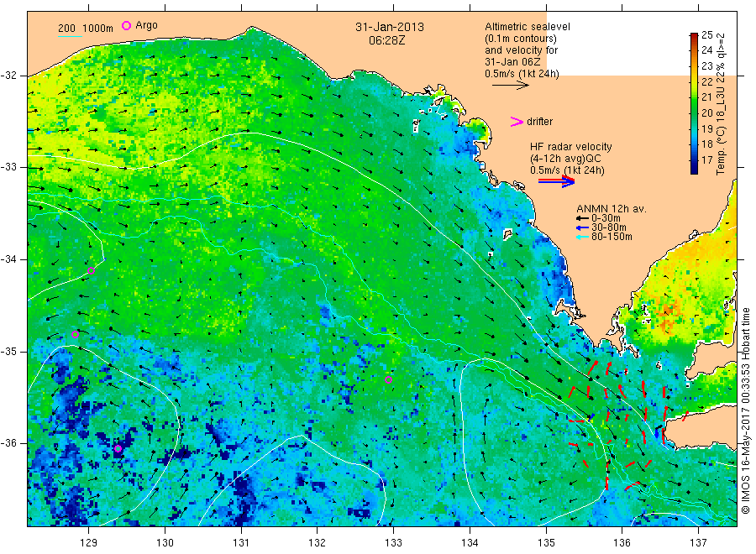Click the magenta Argo circle in the legend
The width and height of the screenshot is (756, 554).
coord(126,25)
